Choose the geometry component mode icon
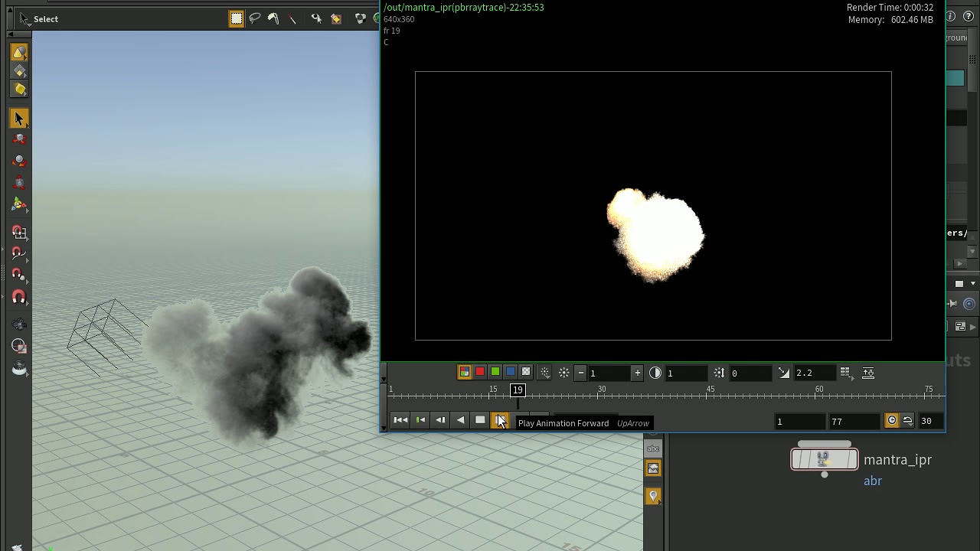This screenshot has width=980, height=551. (x=19, y=71)
